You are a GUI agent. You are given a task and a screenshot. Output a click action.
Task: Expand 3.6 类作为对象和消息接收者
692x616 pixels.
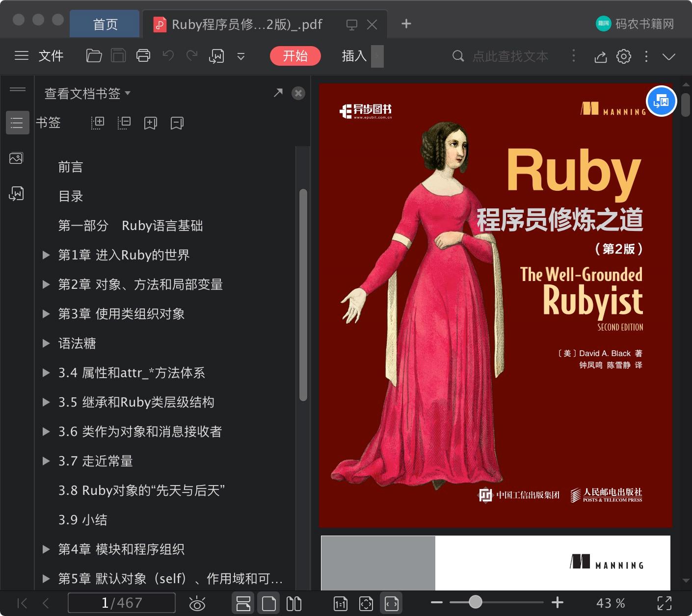(46, 432)
